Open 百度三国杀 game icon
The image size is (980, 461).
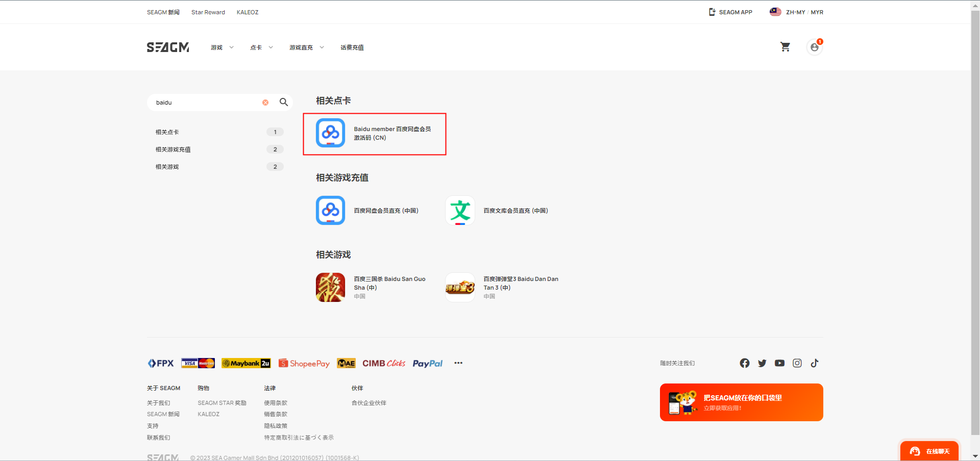[330, 287]
